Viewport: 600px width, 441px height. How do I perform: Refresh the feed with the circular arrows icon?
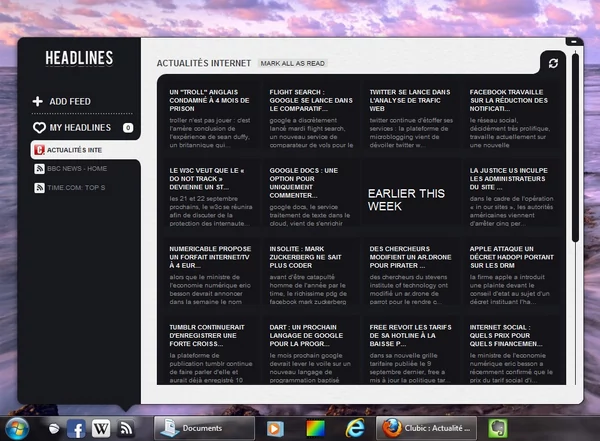pyautogui.click(x=553, y=63)
